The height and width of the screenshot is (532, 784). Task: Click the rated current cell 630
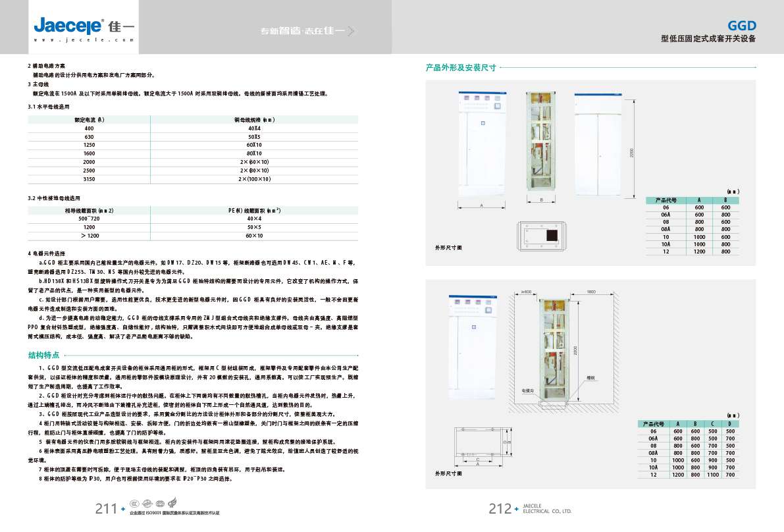[89, 137]
